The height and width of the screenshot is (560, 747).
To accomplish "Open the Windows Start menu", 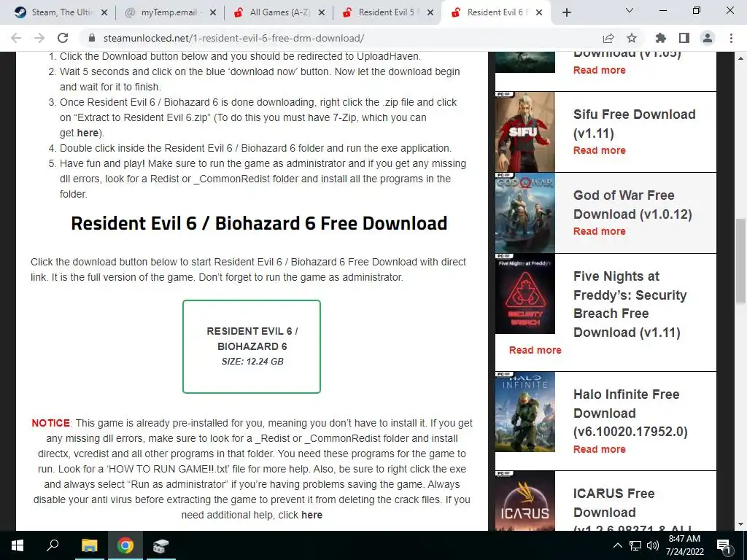I will [18, 545].
